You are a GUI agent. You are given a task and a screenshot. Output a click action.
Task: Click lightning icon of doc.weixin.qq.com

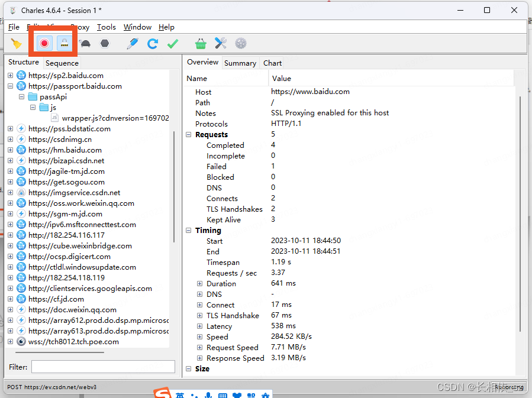click(21, 309)
